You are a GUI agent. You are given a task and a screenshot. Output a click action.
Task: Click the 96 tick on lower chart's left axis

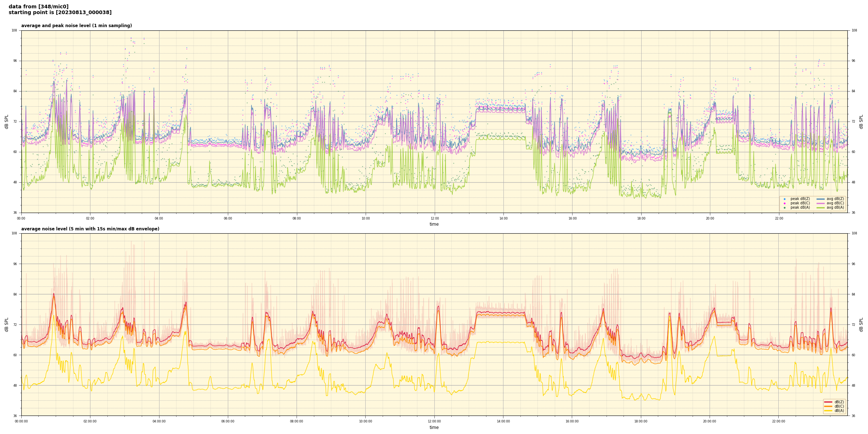[15, 264]
